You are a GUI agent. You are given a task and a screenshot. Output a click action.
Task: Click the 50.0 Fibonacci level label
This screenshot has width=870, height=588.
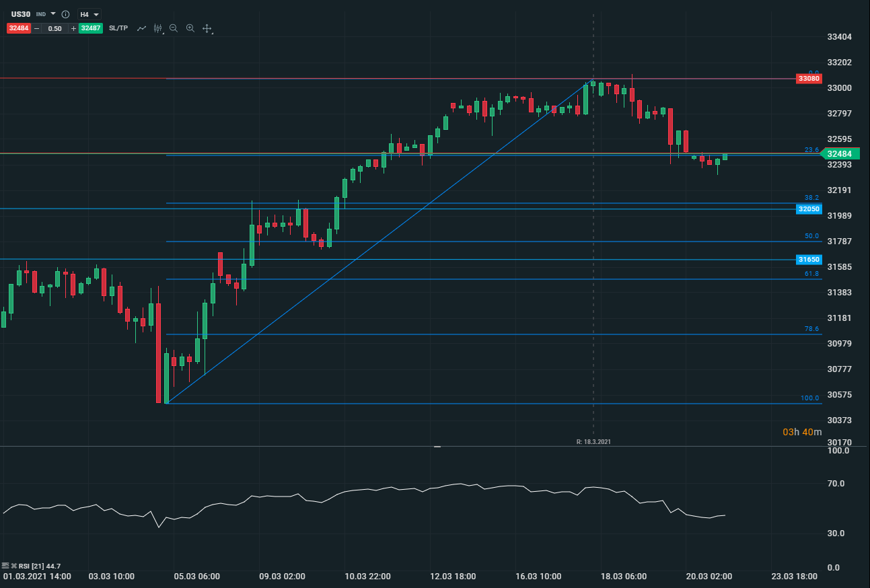[x=811, y=236]
